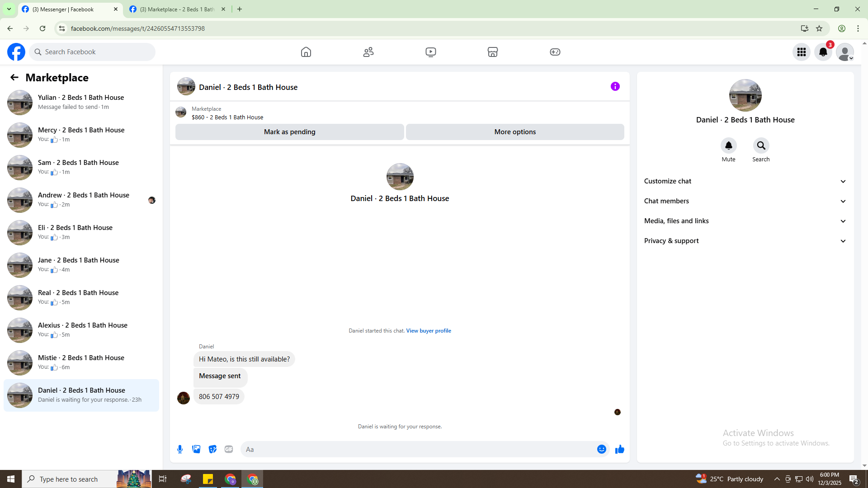Open the emoji picker
Viewport: 868px width, 488px height.
[x=602, y=449]
